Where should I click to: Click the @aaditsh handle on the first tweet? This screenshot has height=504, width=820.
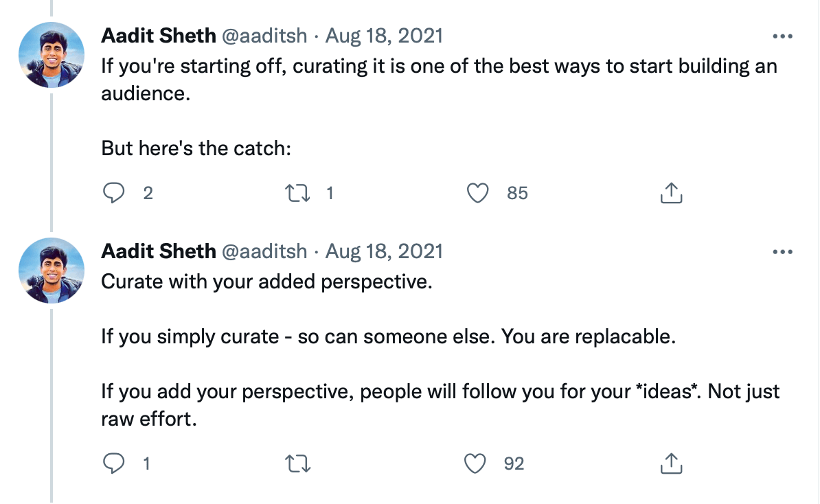pos(264,36)
